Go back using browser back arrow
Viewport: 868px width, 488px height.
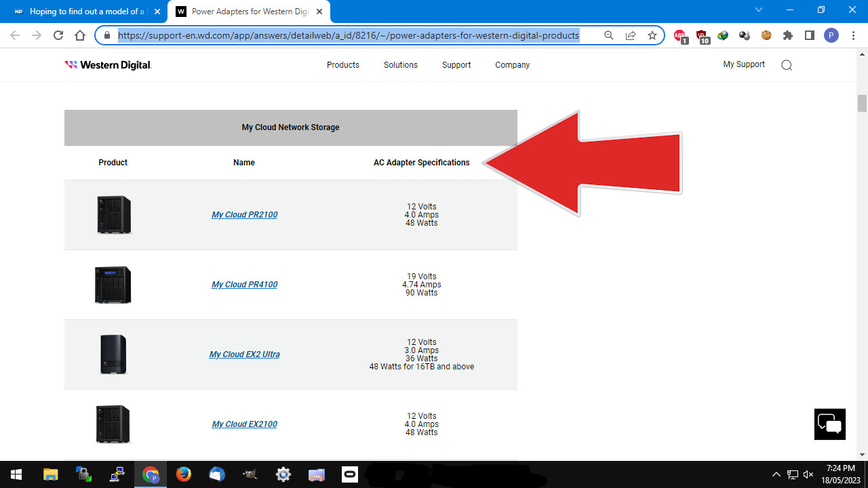click(15, 35)
